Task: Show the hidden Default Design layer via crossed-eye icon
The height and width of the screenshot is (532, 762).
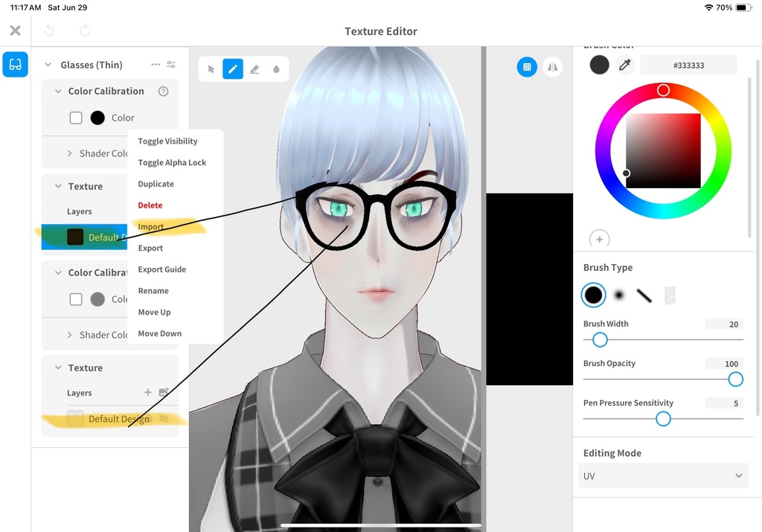Action: coord(164,418)
